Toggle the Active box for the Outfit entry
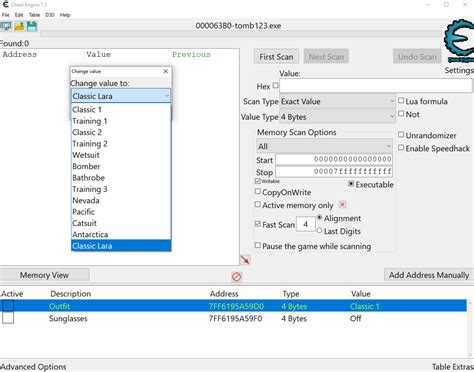474x372 pixels. coord(8,305)
